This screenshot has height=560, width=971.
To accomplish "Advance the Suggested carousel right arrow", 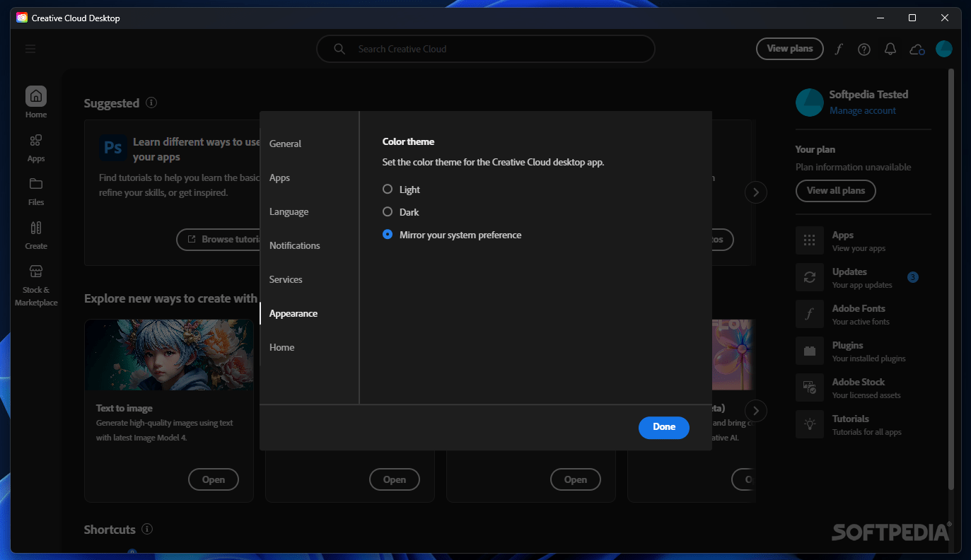I will (x=756, y=192).
